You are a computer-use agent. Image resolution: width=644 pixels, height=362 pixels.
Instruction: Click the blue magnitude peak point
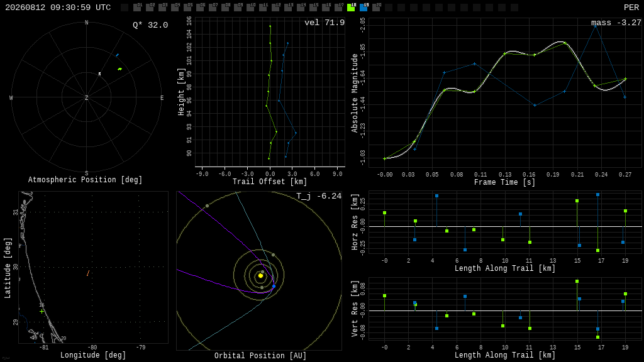click(595, 26)
